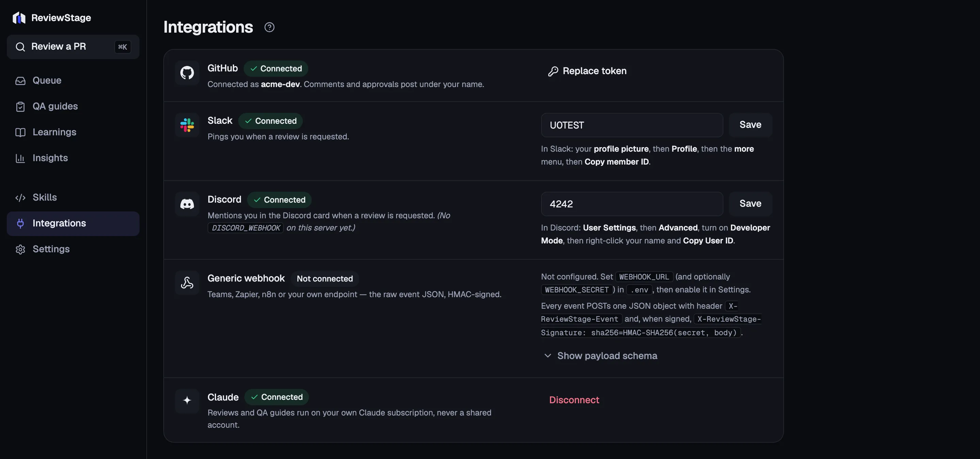Open the Queue page
980x459 pixels.
[x=73, y=81]
